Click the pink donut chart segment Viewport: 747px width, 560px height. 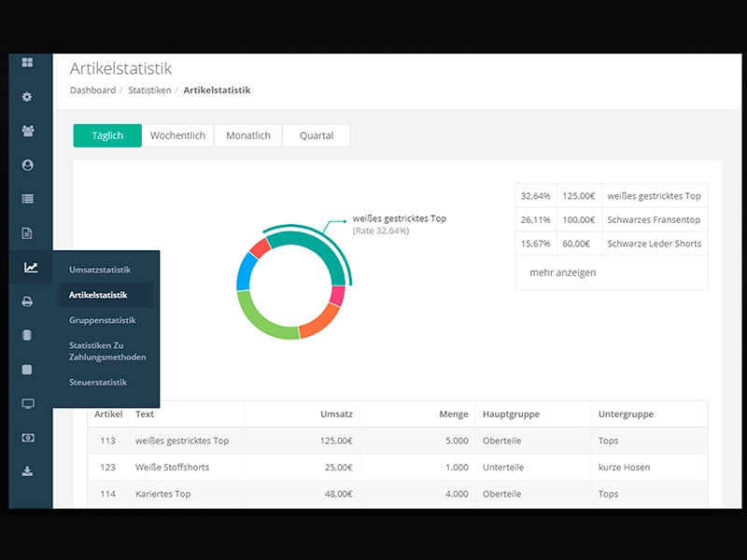point(337,296)
